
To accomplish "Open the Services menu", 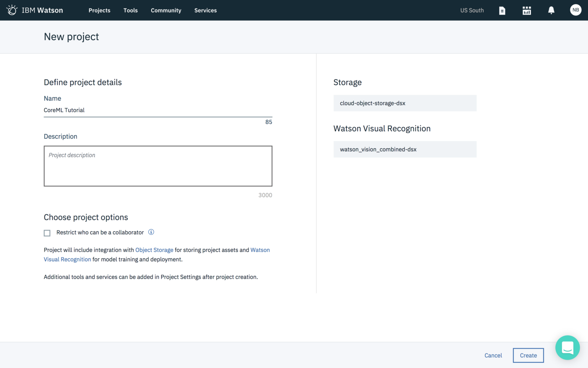I will pos(205,10).
